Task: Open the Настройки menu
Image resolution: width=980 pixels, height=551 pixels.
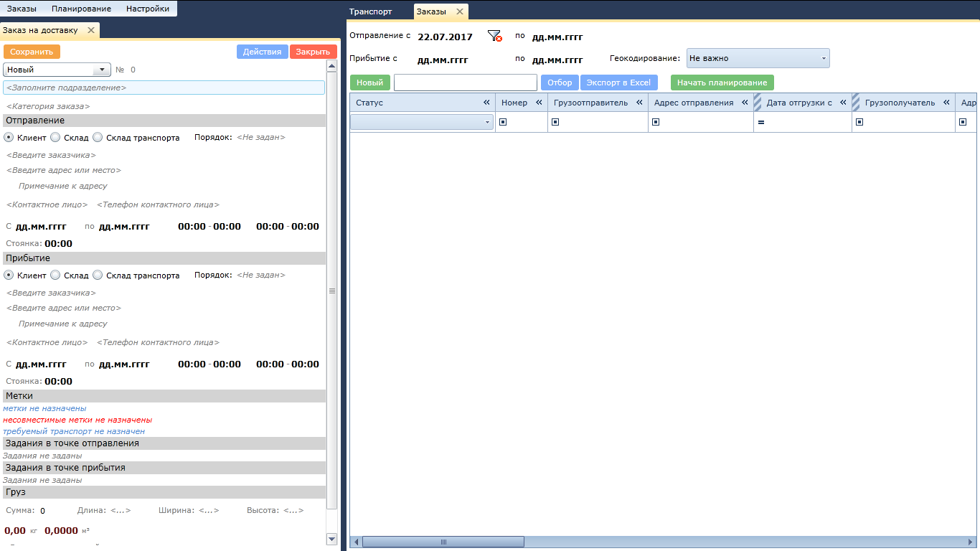Action: (x=148, y=9)
